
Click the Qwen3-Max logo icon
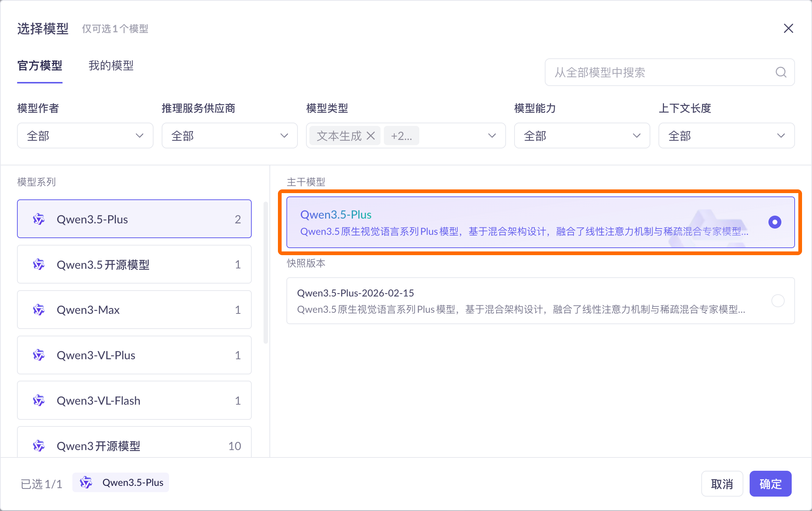[x=39, y=309]
